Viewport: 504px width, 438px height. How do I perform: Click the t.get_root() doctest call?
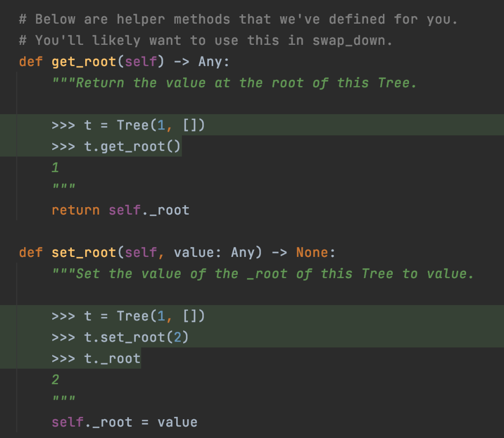[x=132, y=146]
